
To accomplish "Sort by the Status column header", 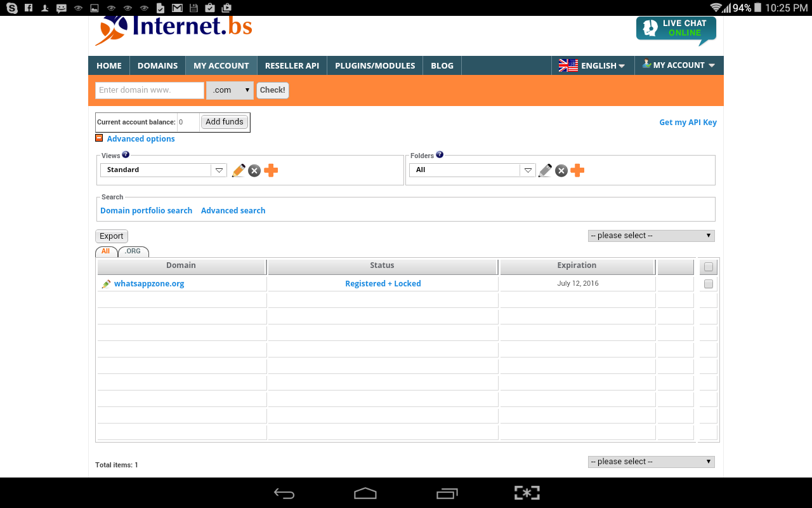I will click(383, 266).
